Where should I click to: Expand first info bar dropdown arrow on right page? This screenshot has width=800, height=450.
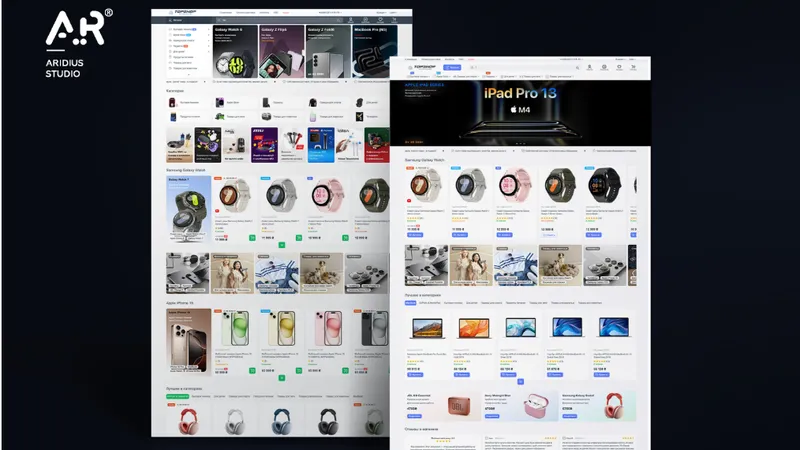point(443,151)
